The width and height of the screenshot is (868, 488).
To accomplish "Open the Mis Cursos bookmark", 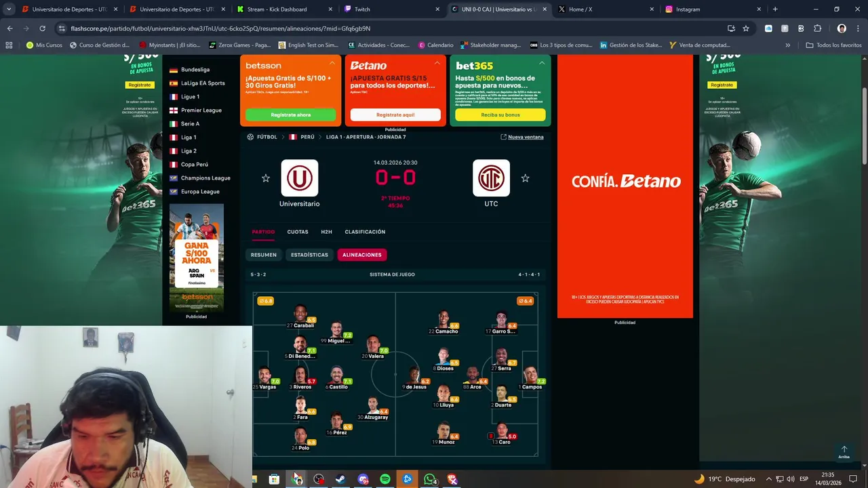I will pyautogui.click(x=44, y=45).
